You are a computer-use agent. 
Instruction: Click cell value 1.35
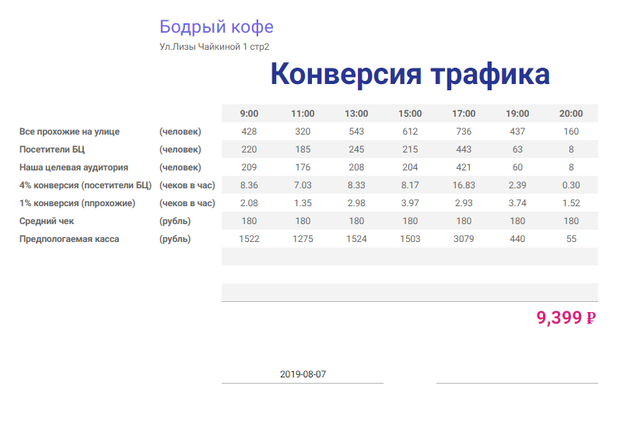[x=303, y=203]
